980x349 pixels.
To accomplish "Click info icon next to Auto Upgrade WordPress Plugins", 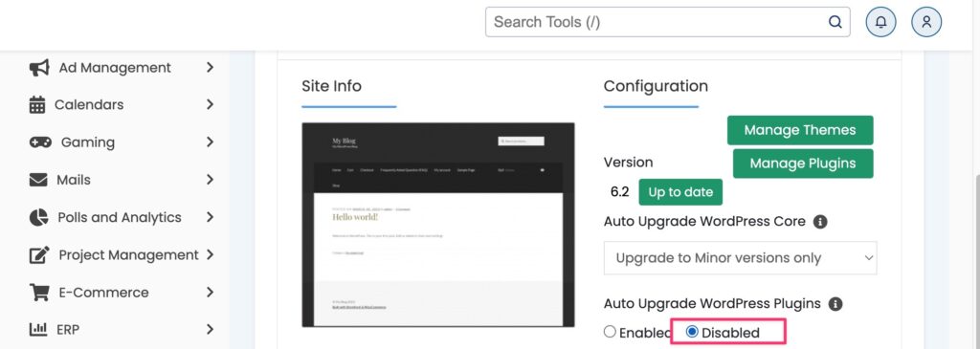I will (835, 304).
